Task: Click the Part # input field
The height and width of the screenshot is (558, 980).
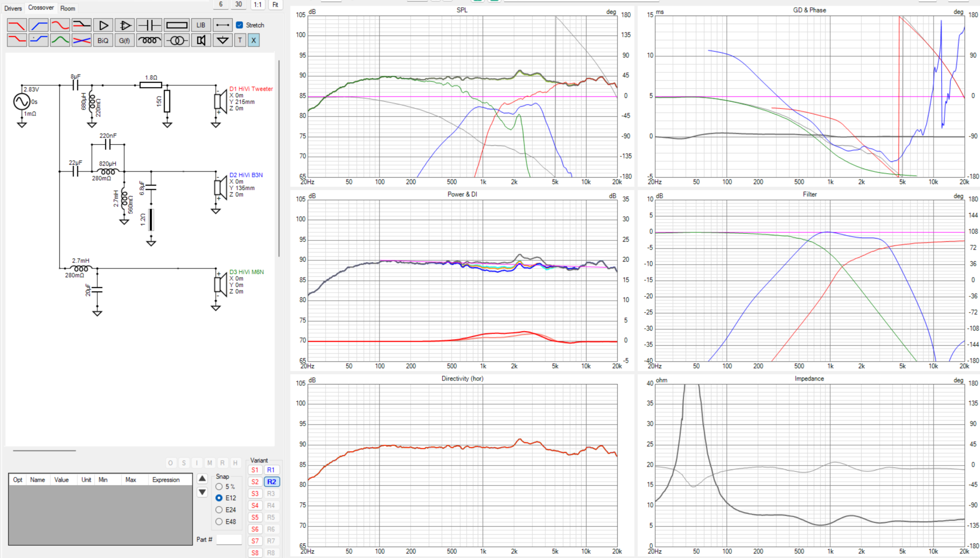Action: [229, 540]
